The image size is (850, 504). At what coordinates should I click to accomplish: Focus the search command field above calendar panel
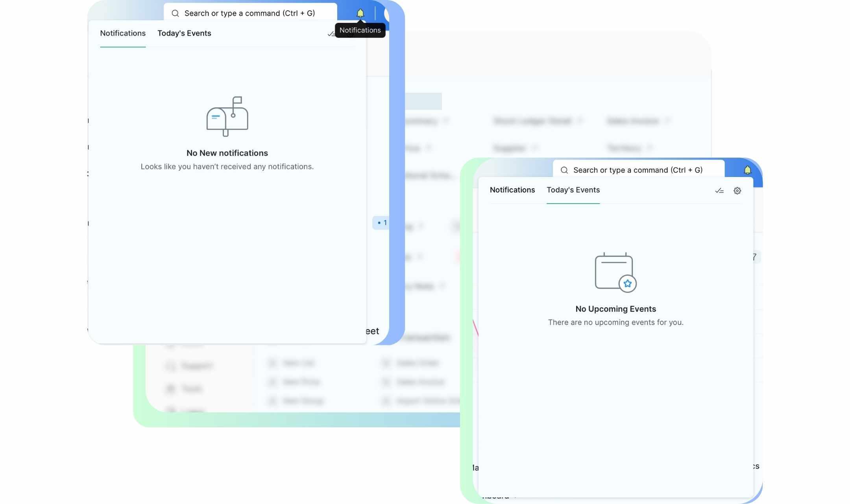pyautogui.click(x=637, y=170)
